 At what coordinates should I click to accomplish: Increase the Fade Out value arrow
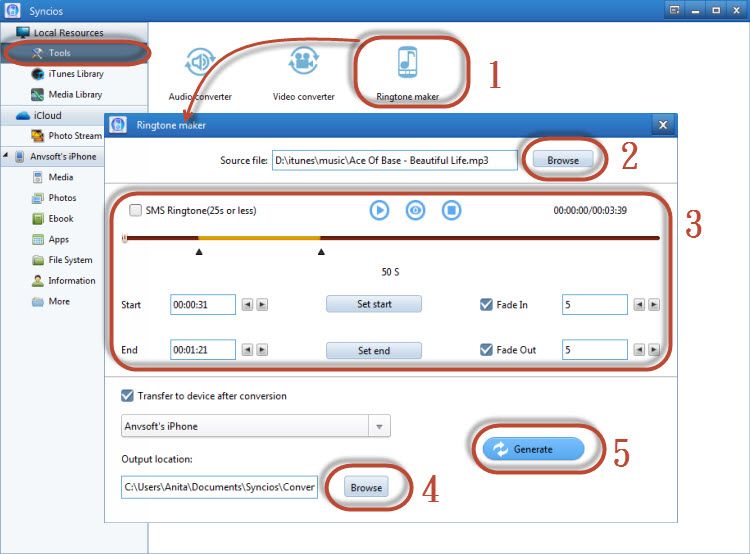pos(654,350)
